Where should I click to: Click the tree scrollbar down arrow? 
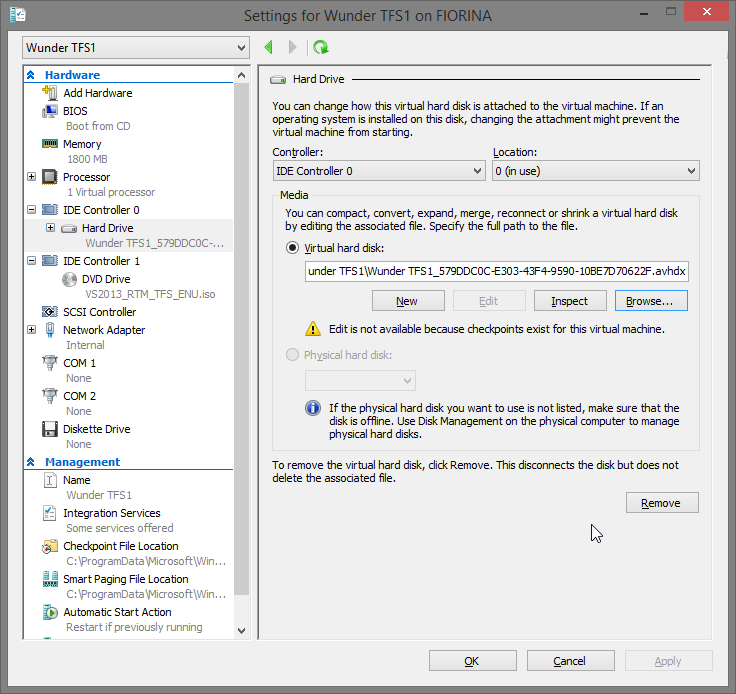tap(241, 631)
